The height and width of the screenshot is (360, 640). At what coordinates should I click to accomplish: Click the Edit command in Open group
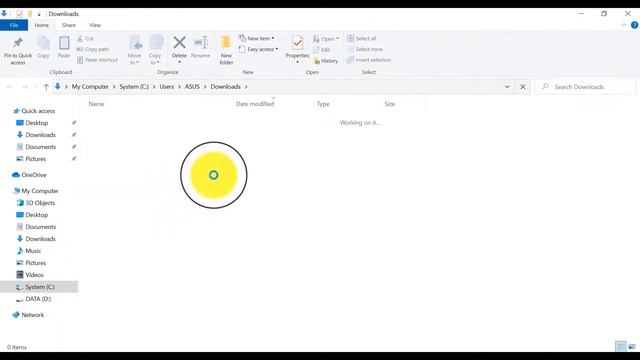[321, 49]
